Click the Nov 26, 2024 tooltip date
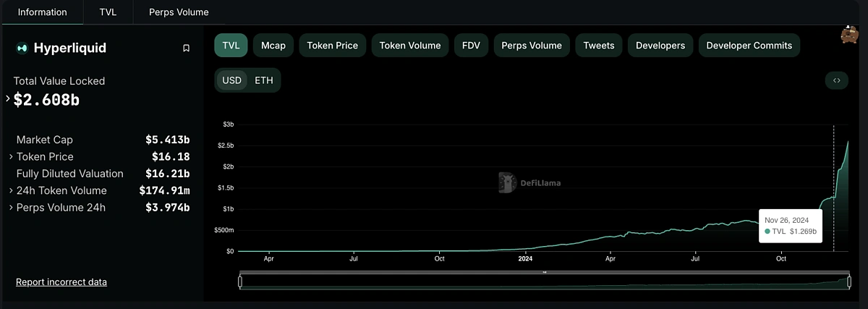This screenshot has height=309, width=868. coord(786,220)
